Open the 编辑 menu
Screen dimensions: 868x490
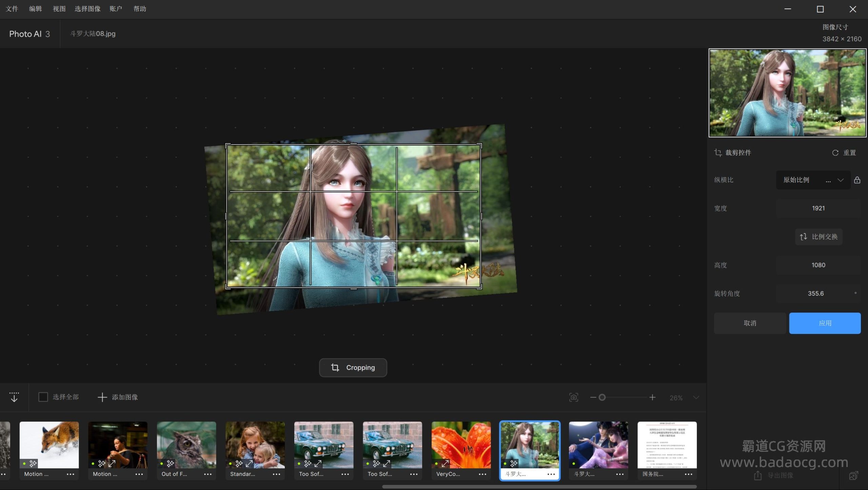[35, 9]
